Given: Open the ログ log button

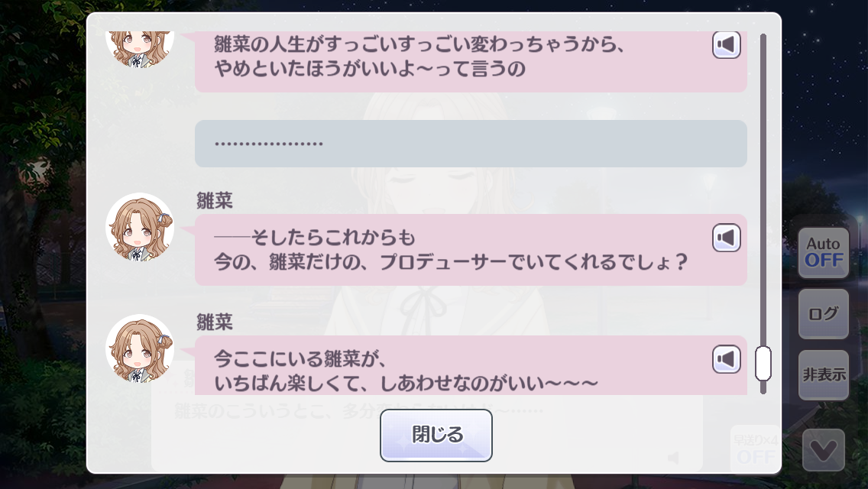Looking at the screenshot, I should click(x=824, y=314).
